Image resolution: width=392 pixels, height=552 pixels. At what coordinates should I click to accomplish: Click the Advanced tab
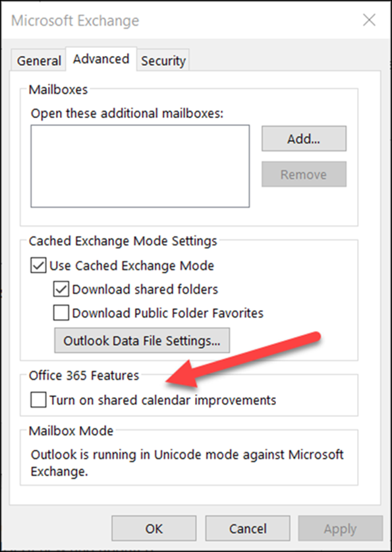coord(100,59)
